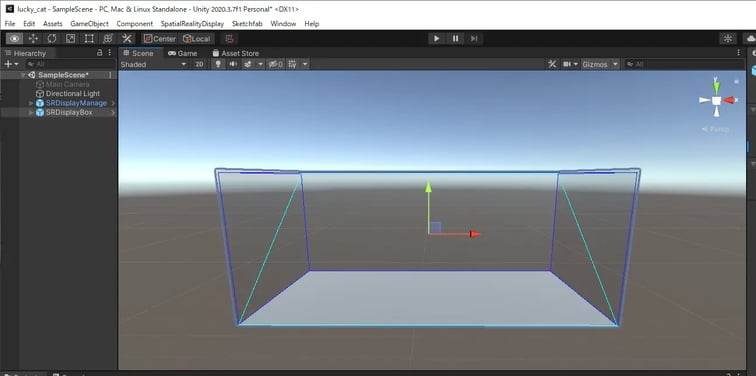Toggle scene effects (skybox, fog) icon
The image size is (756, 376).
(248, 64)
